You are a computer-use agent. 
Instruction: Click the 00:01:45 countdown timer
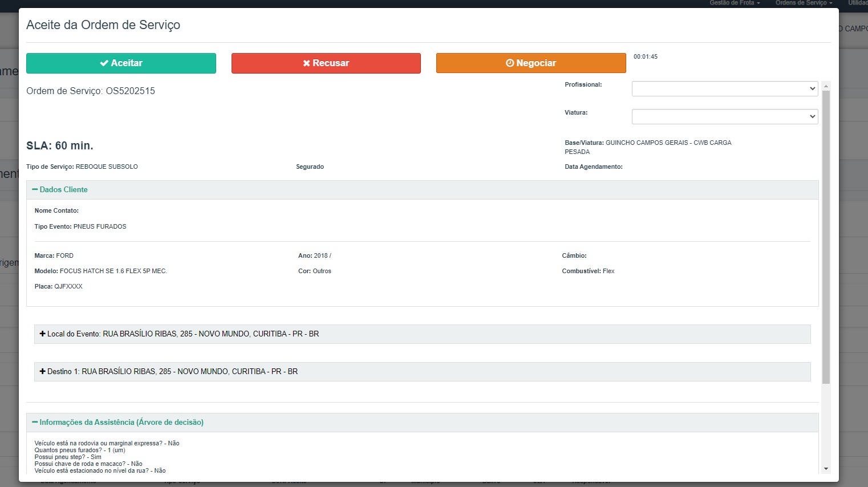pos(646,56)
